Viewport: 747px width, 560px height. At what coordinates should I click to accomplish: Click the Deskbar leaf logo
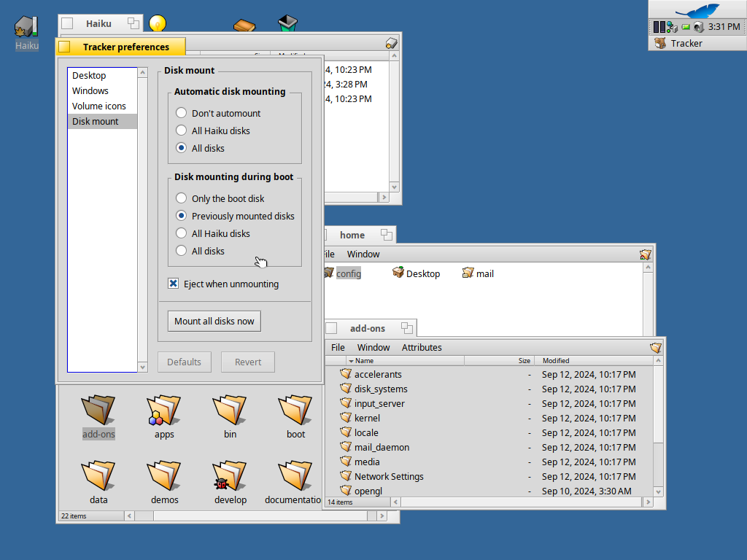(x=697, y=9)
